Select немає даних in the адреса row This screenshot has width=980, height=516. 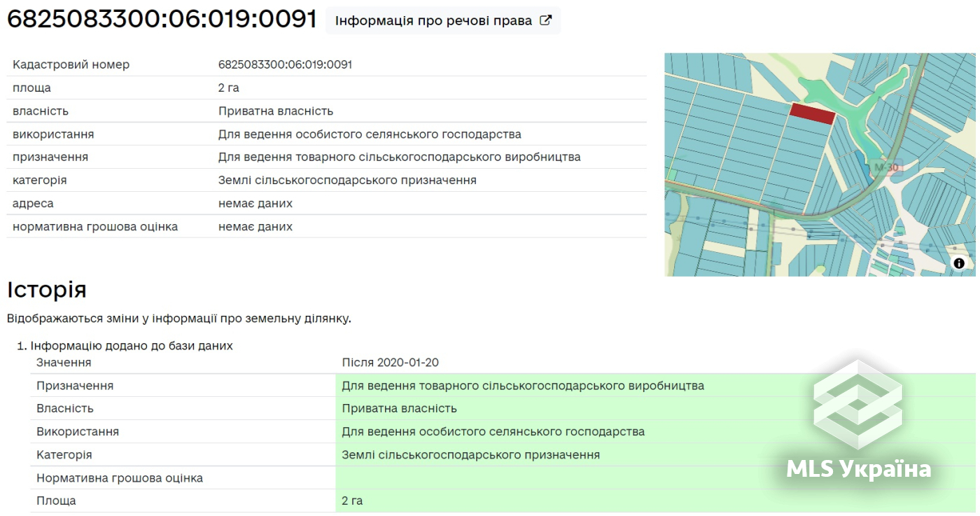(255, 203)
